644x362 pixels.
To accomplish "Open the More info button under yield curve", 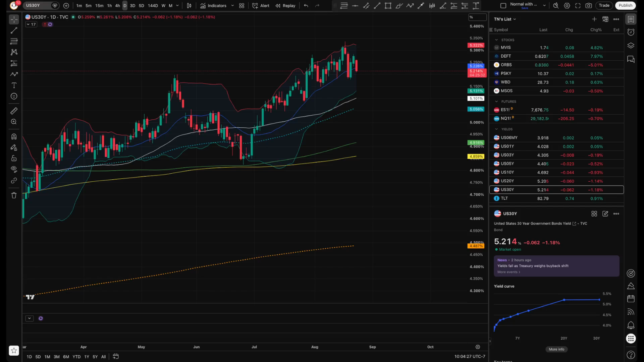I will [556, 349].
